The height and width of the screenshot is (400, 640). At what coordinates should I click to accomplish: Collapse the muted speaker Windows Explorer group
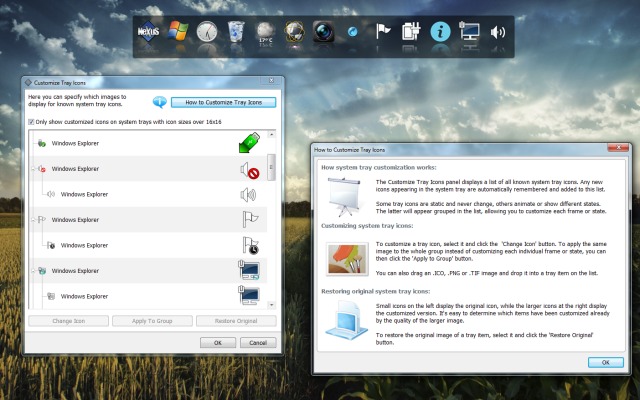33,170
